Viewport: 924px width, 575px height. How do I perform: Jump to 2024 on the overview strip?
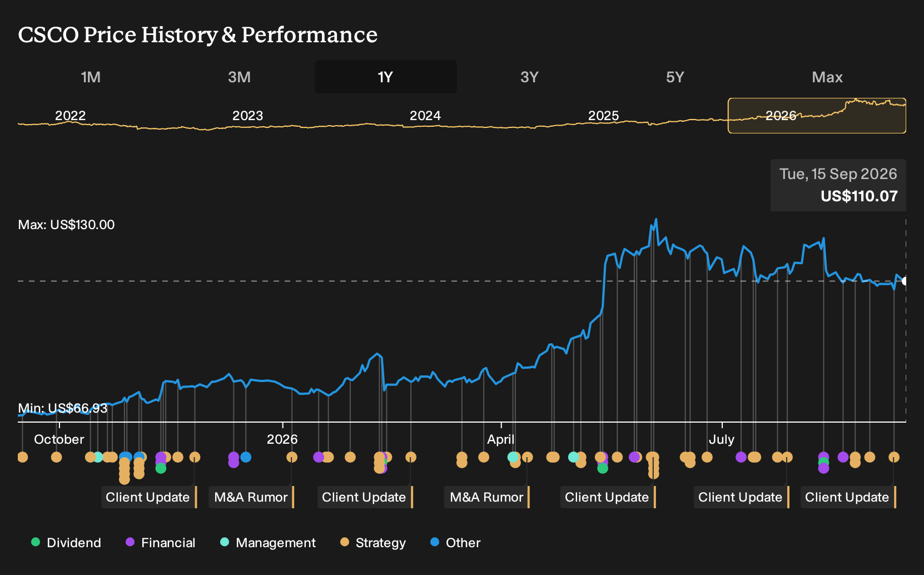pyautogui.click(x=425, y=116)
